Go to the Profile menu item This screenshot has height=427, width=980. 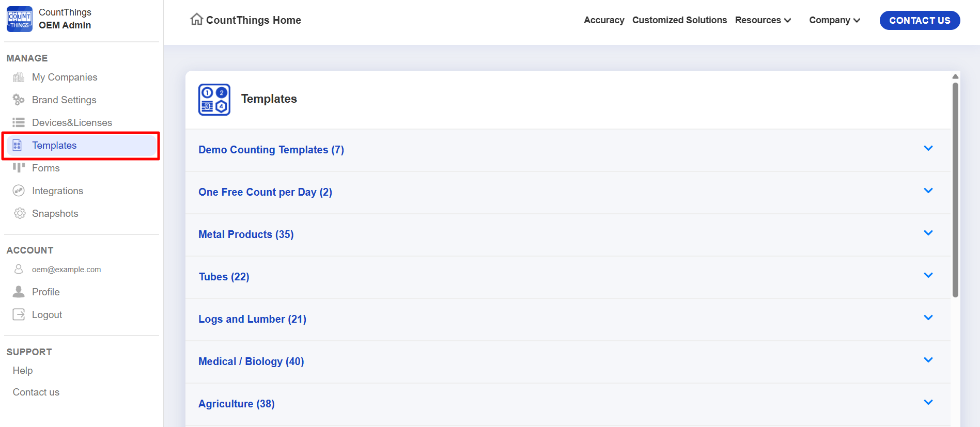[45, 292]
